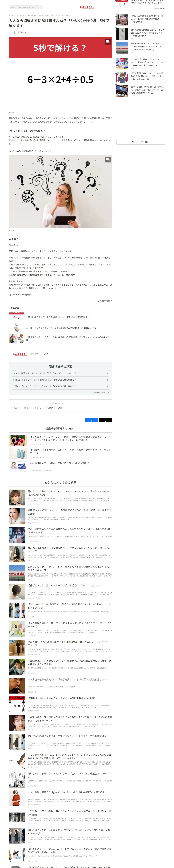Image resolution: width=174 pixels, height=868 pixels.
Task: Click the first blue share icon under title
Action: point(10,32)
